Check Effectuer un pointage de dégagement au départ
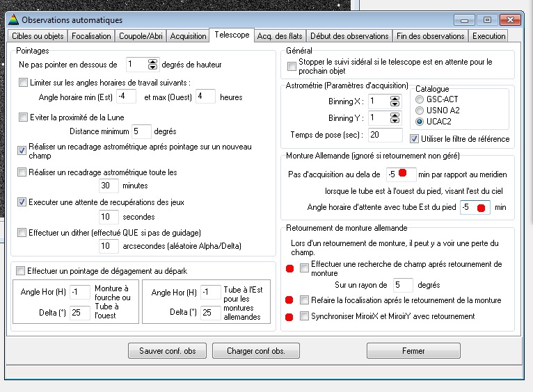The image size is (533, 392). [x=20, y=270]
